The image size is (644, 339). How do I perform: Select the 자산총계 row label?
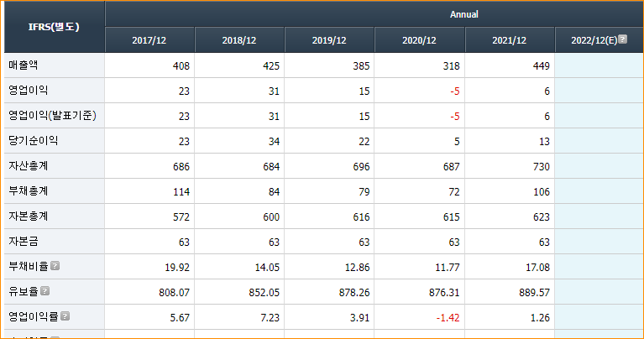[29, 166]
